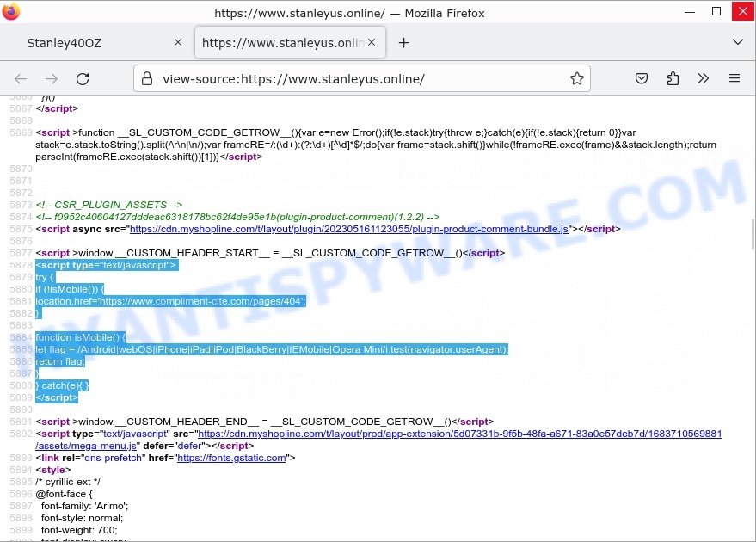Click the '<style>' tag line
This screenshot has width=756, height=542.
click(53, 470)
